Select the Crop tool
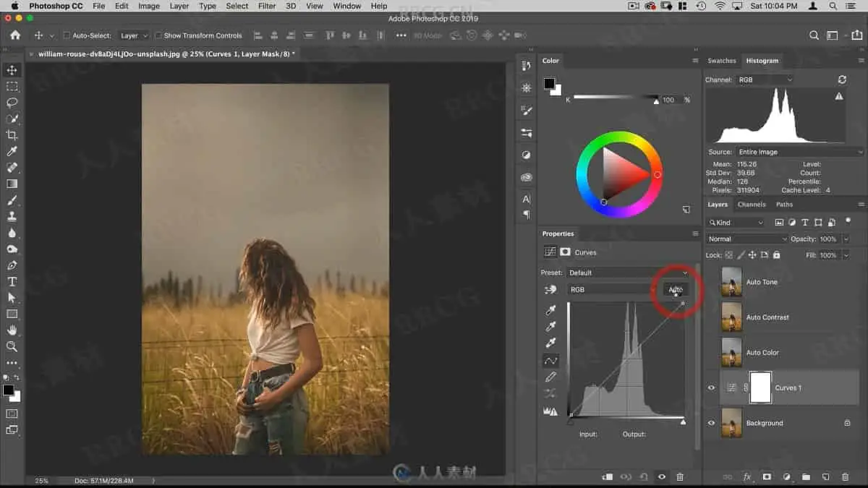 click(x=12, y=135)
